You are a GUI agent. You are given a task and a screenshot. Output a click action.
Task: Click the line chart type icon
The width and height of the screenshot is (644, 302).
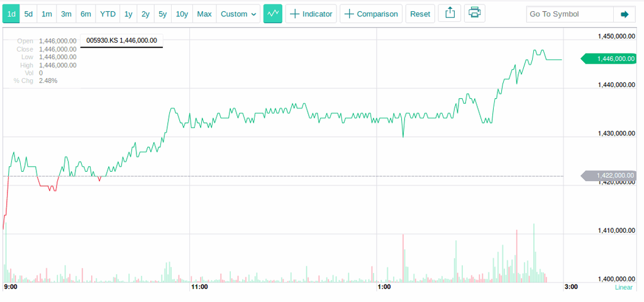point(273,14)
